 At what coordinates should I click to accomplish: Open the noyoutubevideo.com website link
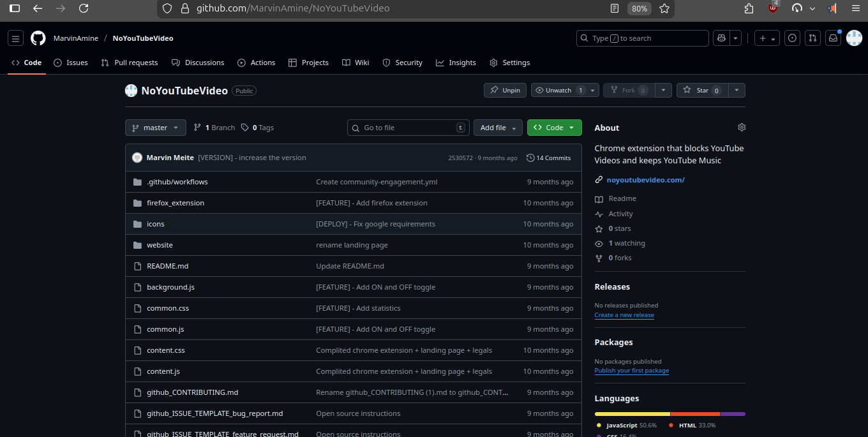[x=645, y=180]
